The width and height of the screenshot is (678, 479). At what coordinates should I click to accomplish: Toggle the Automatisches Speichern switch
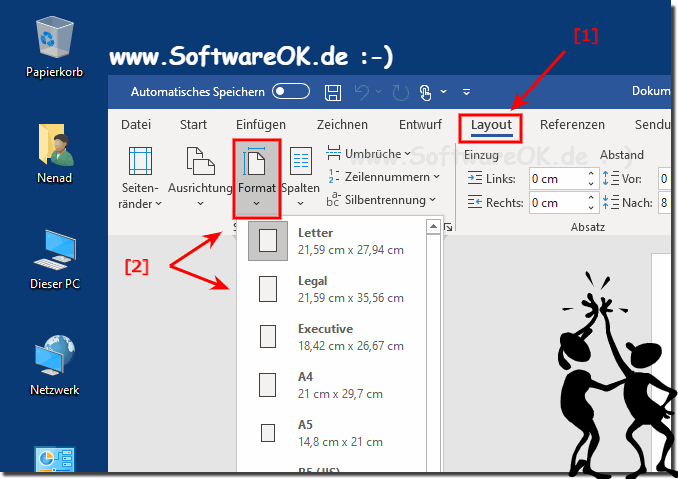[x=291, y=92]
